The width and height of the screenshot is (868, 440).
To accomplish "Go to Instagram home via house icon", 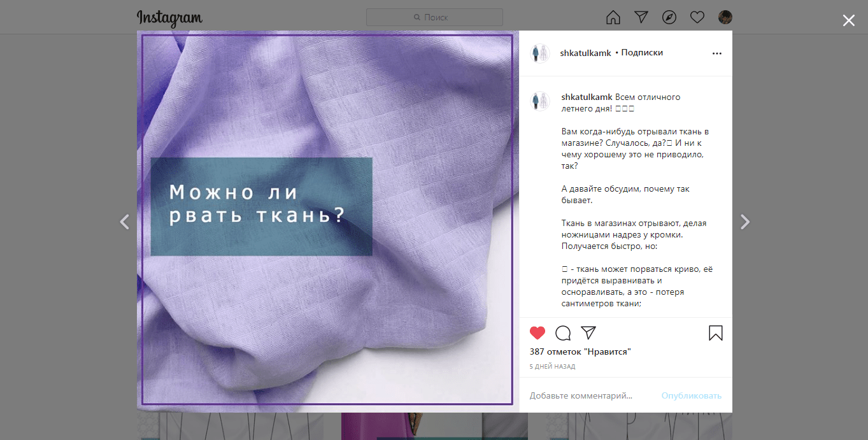I will point(613,17).
